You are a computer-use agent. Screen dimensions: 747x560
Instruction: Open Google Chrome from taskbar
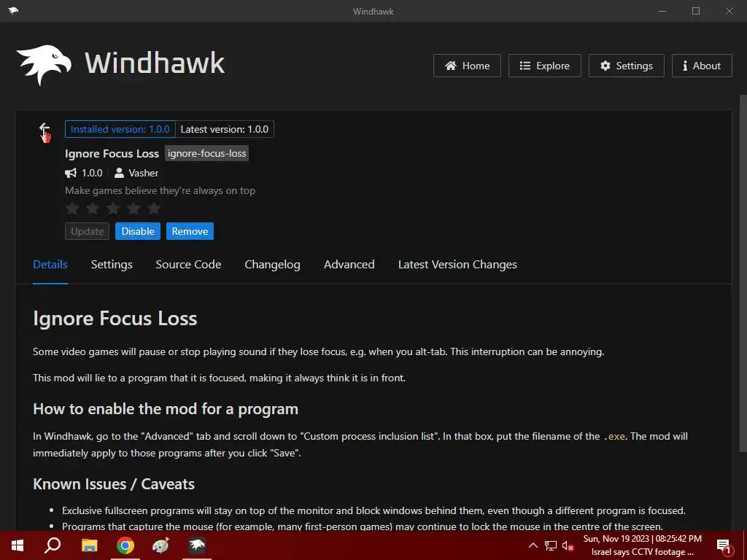(x=125, y=545)
